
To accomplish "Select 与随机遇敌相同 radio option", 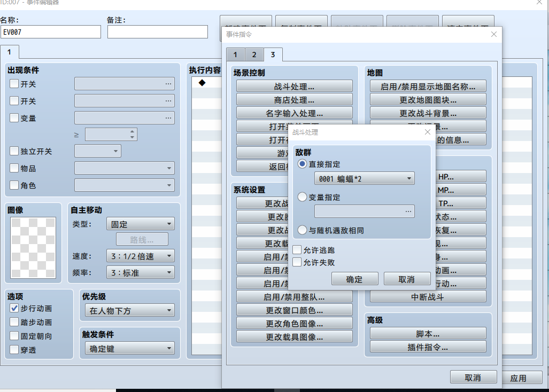I will [302, 230].
